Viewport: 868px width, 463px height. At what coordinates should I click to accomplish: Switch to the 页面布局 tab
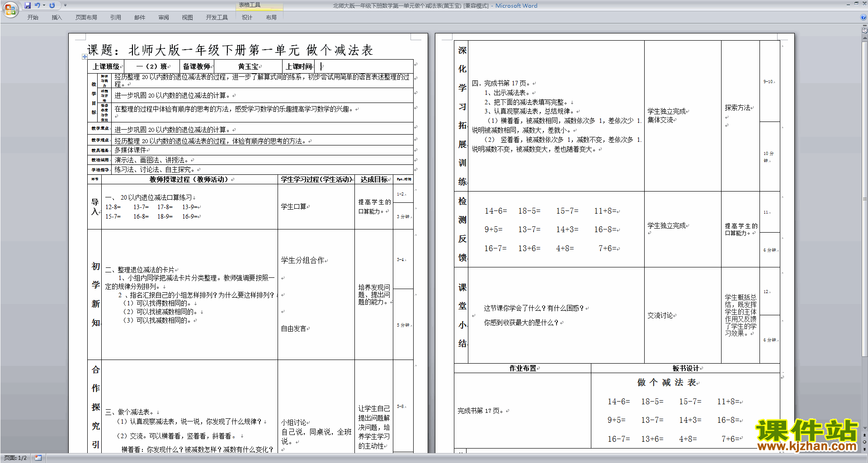pyautogui.click(x=86, y=17)
